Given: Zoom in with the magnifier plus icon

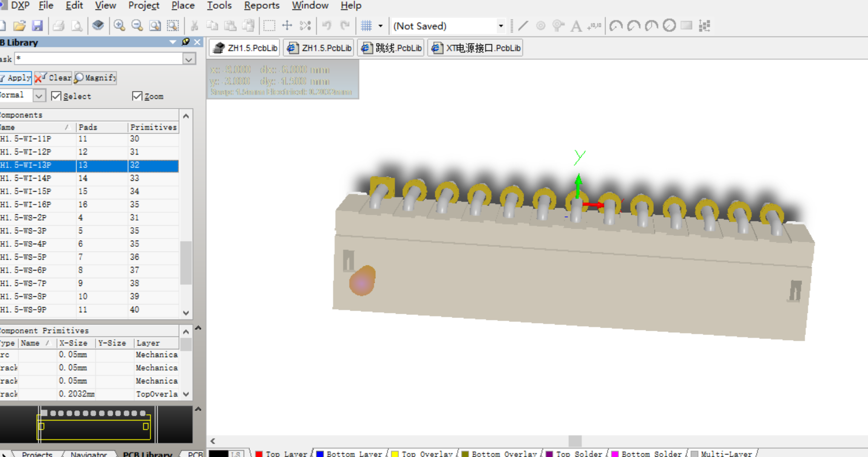Looking at the screenshot, I should click(119, 26).
